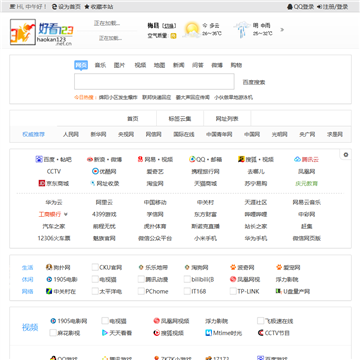Click the placeholder box beside 腾讯动漫
The width and height of the screenshot is (360, 360).
pos(141,279)
